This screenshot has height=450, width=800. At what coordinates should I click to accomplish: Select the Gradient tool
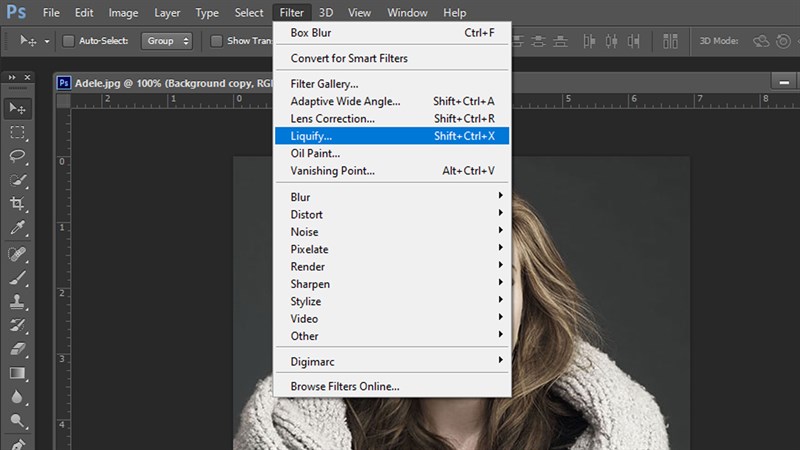[x=17, y=373]
